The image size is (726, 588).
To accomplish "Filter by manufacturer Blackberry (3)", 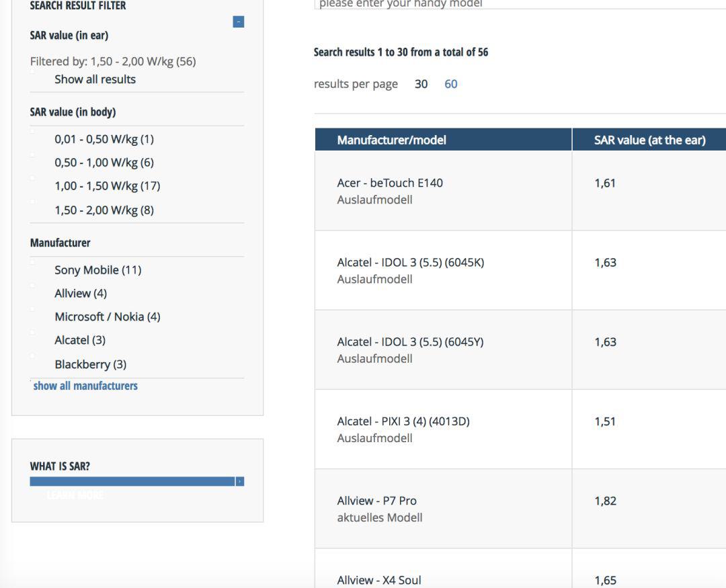I will [90, 365].
